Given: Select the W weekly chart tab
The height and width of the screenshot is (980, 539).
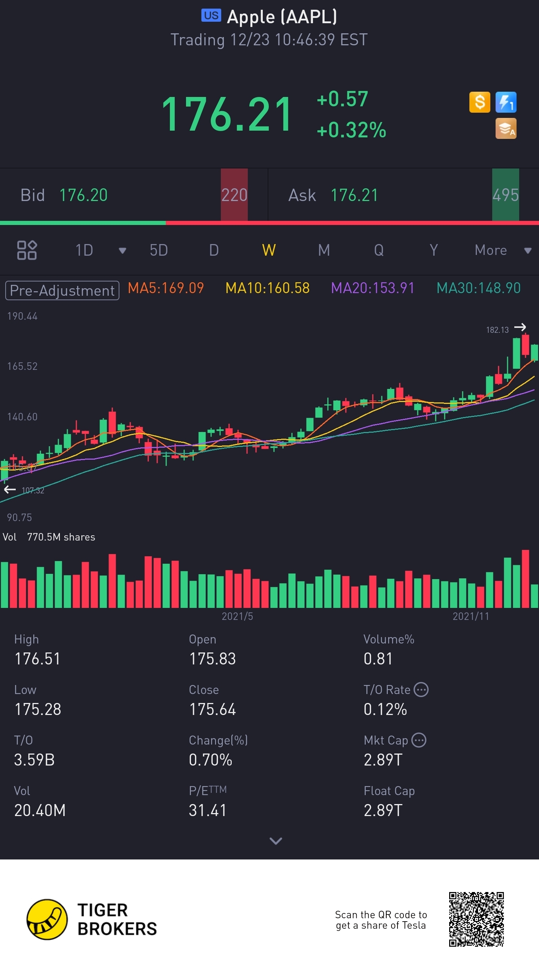Looking at the screenshot, I should pyautogui.click(x=269, y=250).
